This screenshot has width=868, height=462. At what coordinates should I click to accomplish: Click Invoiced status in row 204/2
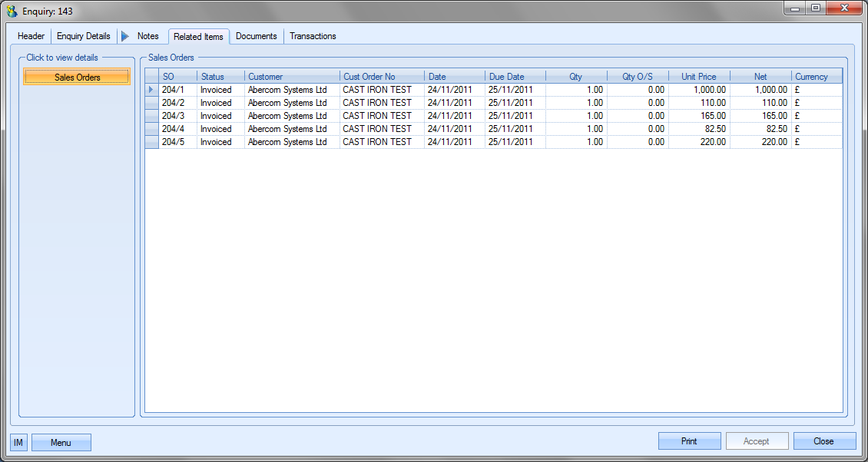point(220,103)
